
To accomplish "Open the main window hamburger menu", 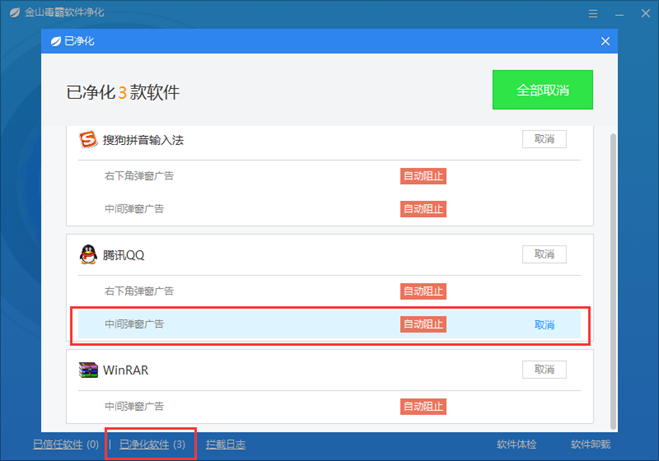I will tap(593, 13).
